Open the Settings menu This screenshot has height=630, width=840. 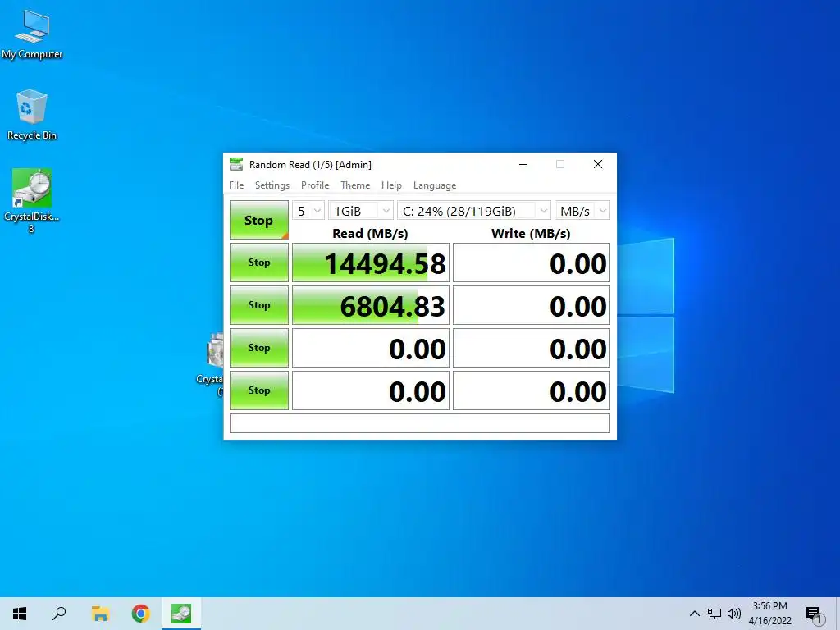(x=272, y=185)
